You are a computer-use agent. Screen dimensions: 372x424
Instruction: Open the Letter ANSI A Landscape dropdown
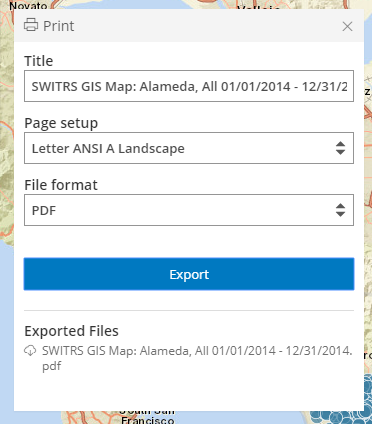(189, 148)
